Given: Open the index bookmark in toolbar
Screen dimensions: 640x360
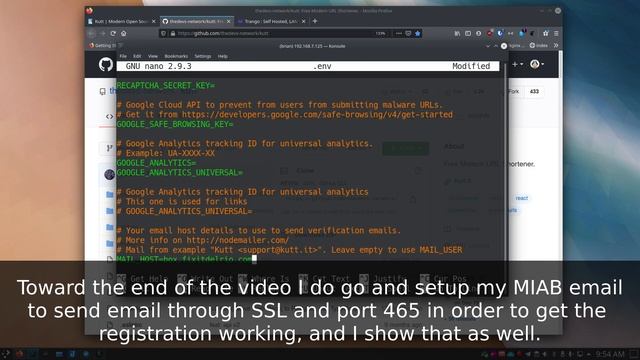Looking at the screenshot, I should click(539, 46).
